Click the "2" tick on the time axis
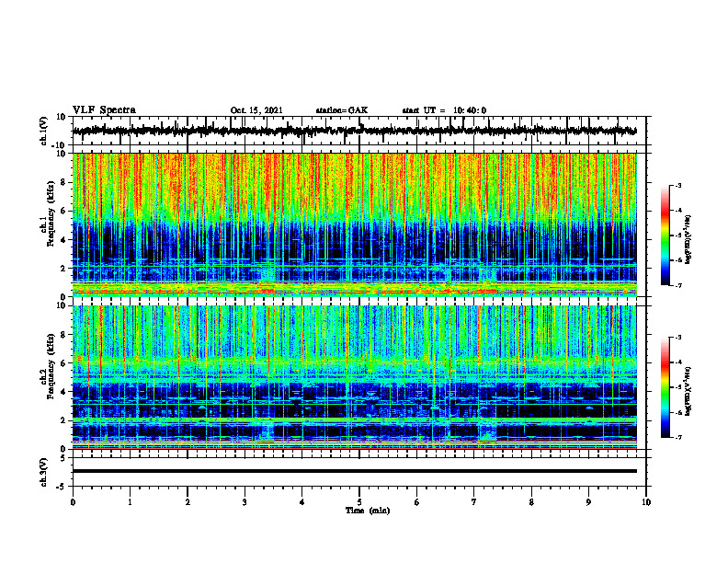 click(188, 502)
